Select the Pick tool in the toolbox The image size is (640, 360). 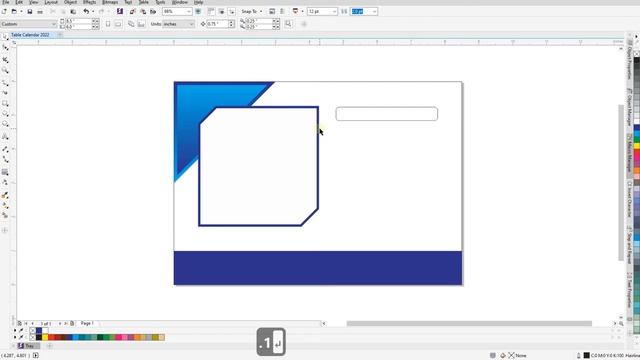[5, 37]
